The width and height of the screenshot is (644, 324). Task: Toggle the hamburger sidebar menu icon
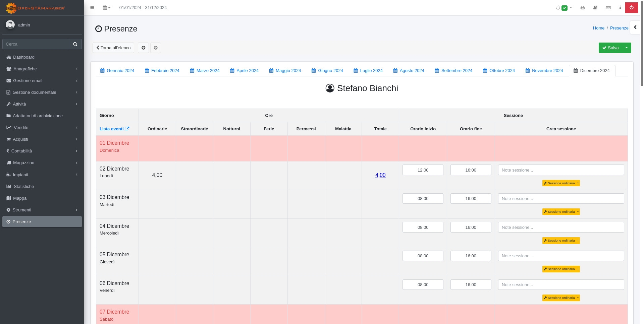(92, 7)
